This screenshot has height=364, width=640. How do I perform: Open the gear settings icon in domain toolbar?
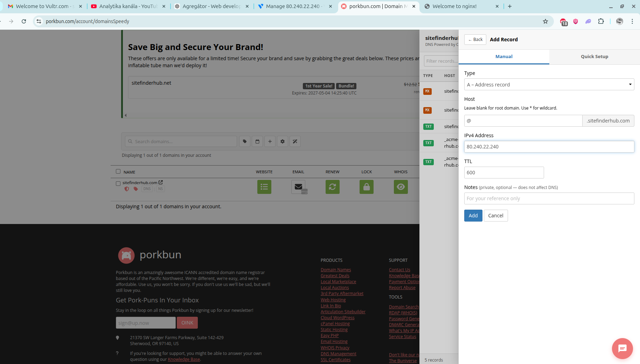283,141
